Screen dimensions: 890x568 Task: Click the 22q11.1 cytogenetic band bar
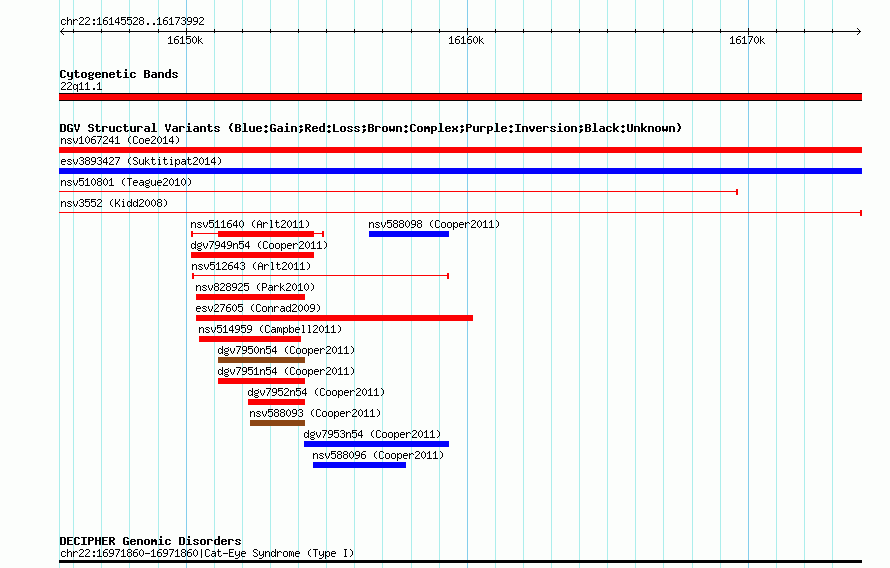click(x=460, y=97)
